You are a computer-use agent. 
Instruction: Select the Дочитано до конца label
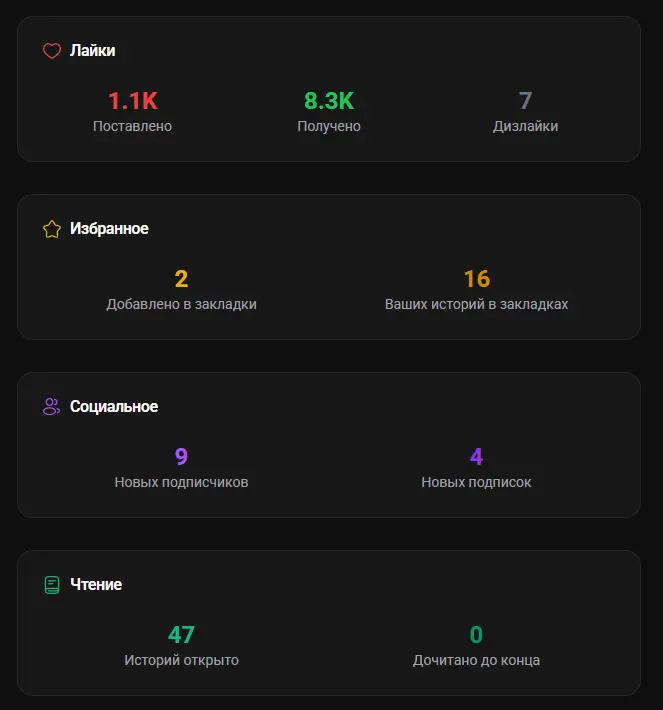coord(476,660)
